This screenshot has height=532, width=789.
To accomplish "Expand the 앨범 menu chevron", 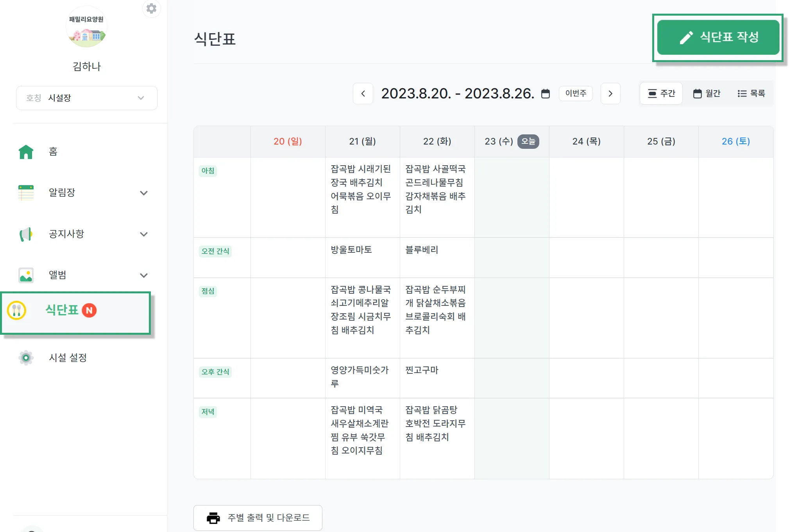I will coord(144,275).
